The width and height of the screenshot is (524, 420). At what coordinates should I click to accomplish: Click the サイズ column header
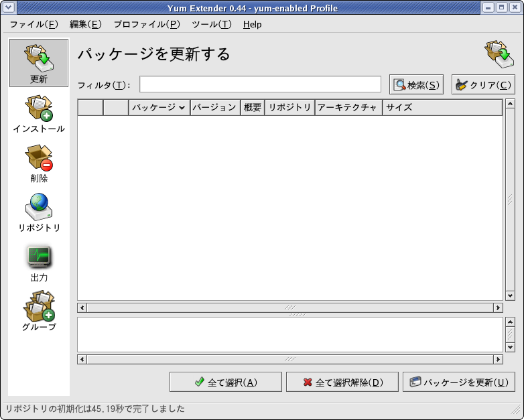(442, 108)
